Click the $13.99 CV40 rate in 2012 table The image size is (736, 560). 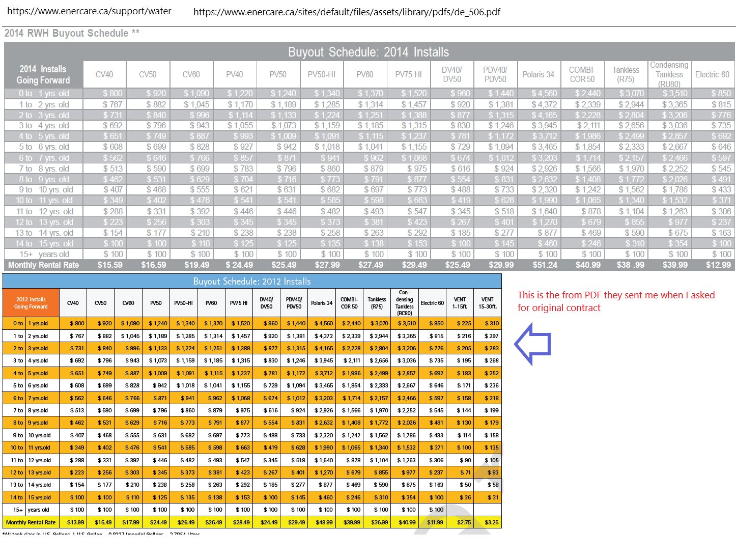(75, 522)
